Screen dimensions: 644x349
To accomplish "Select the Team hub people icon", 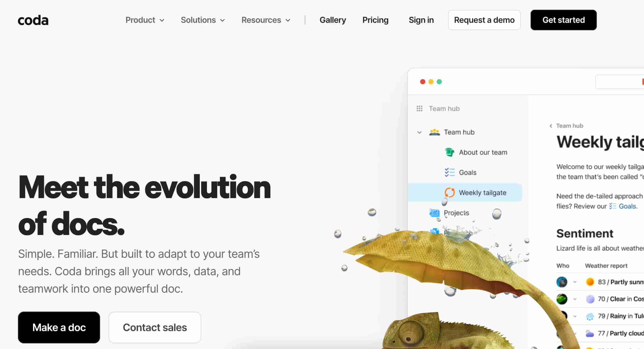I will [434, 132].
